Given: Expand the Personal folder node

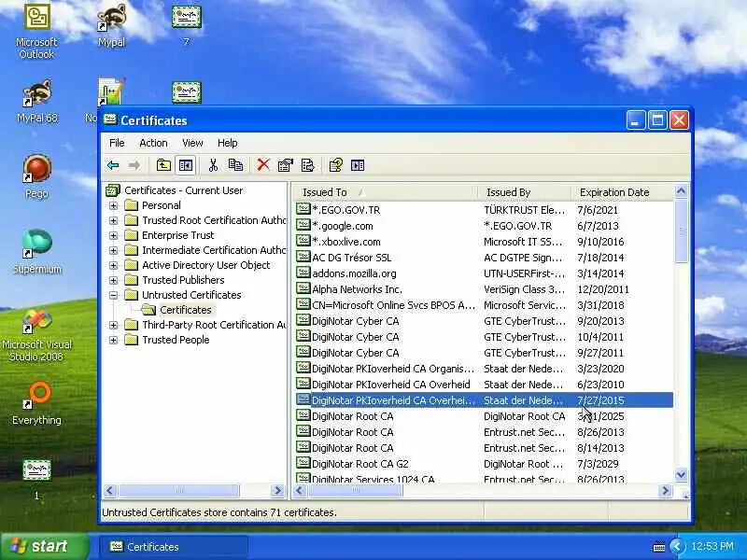Looking at the screenshot, I should pos(113,205).
